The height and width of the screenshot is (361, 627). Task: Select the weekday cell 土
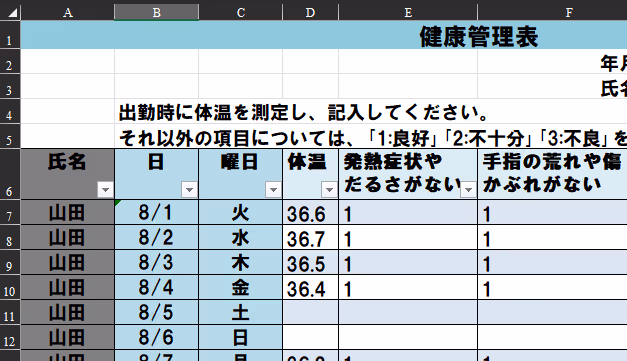tap(241, 312)
